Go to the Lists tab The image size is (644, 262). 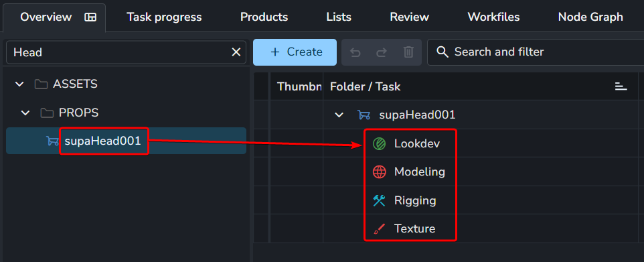pyautogui.click(x=339, y=17)
